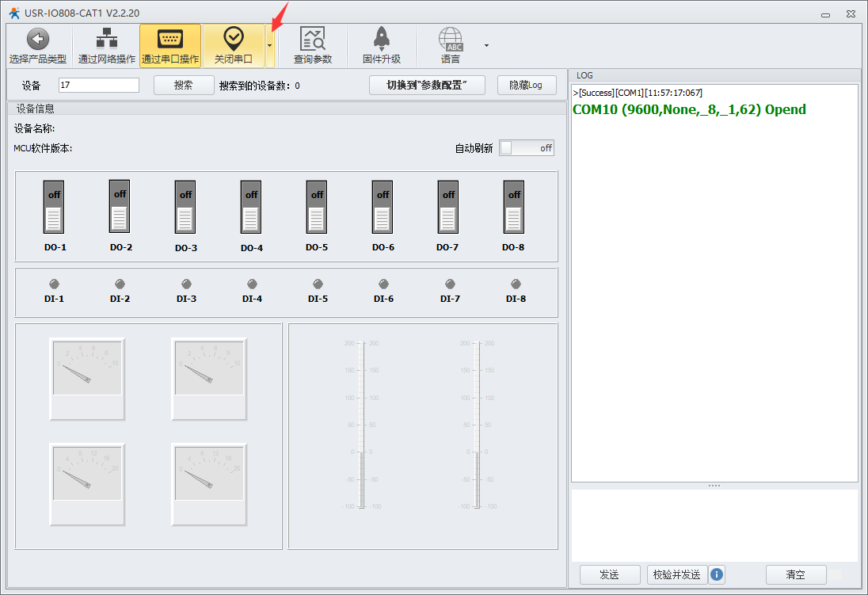Click the 搜索 search button
The height and width of the screenshot is (595, 868).
pos(184,85)
